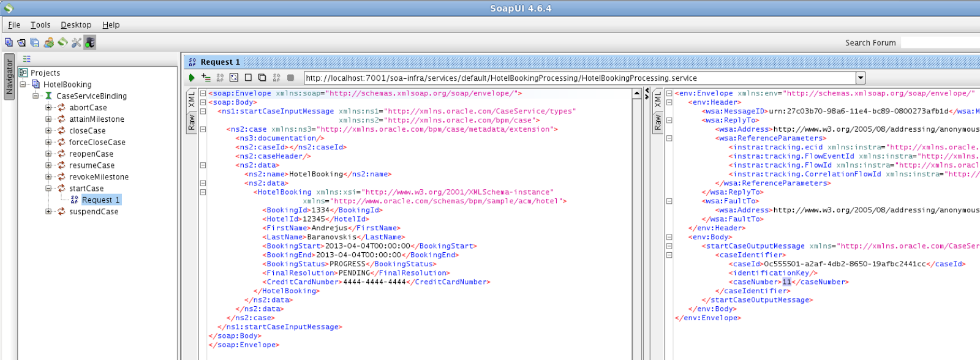This screenshot has height=360, width=980.
Task: Open preferences via wrench and screwdriver icon
Action: [76, 42]
